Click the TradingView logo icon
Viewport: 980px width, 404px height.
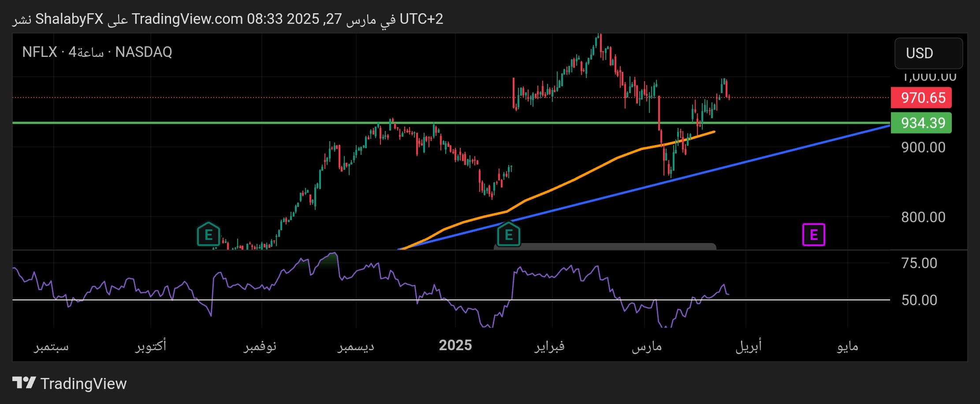click(24, 383)
